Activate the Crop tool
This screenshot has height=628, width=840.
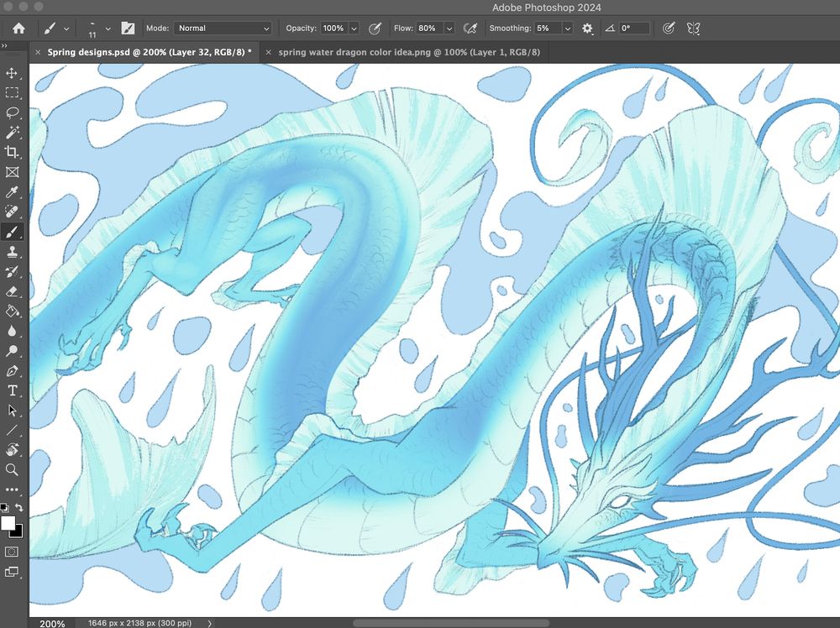13,152
